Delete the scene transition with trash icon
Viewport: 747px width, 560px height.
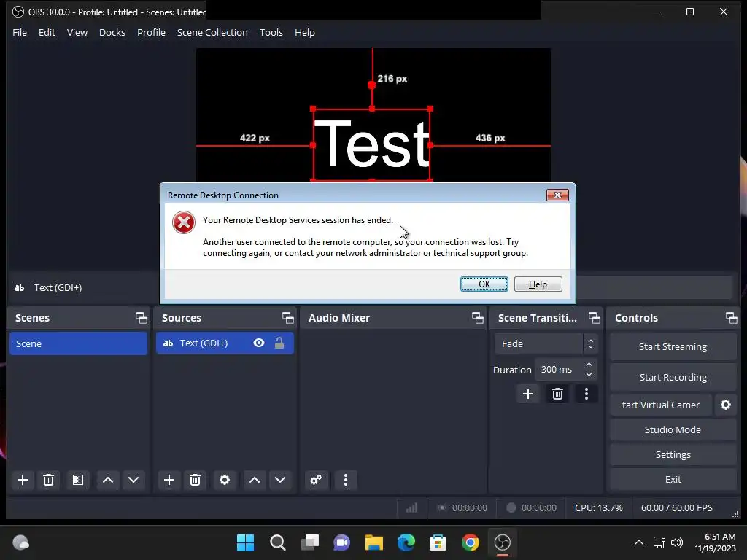click(x=557, y=394)
